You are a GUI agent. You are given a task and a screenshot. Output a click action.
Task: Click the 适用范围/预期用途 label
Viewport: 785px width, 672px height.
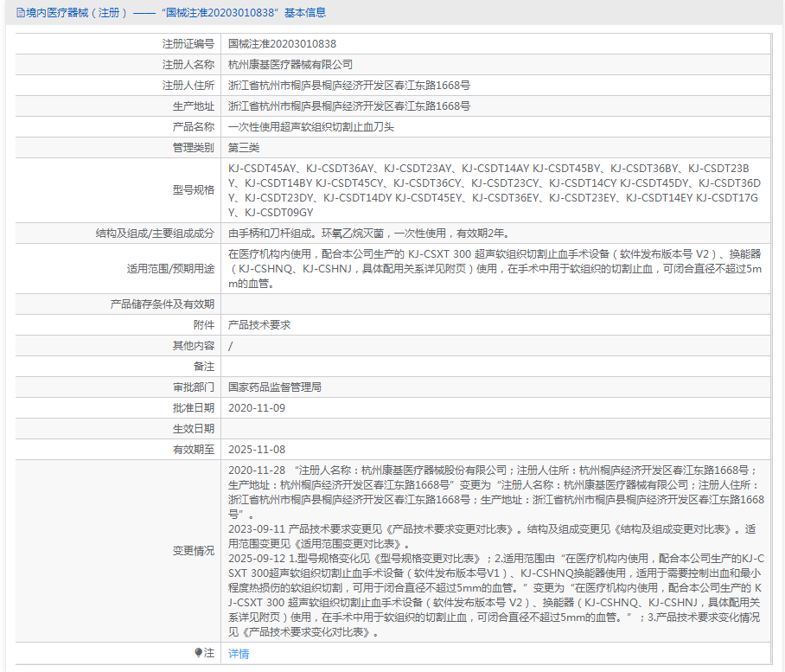170,269
